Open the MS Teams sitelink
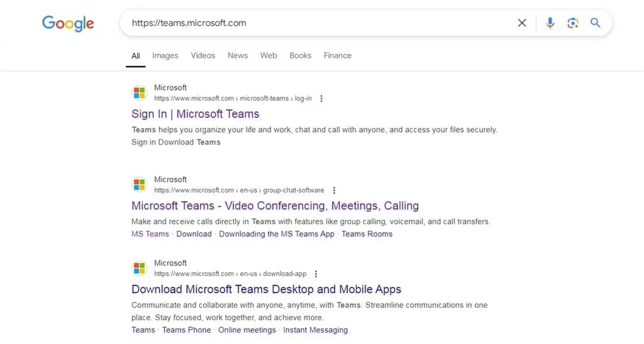 (x=150, y=234)
